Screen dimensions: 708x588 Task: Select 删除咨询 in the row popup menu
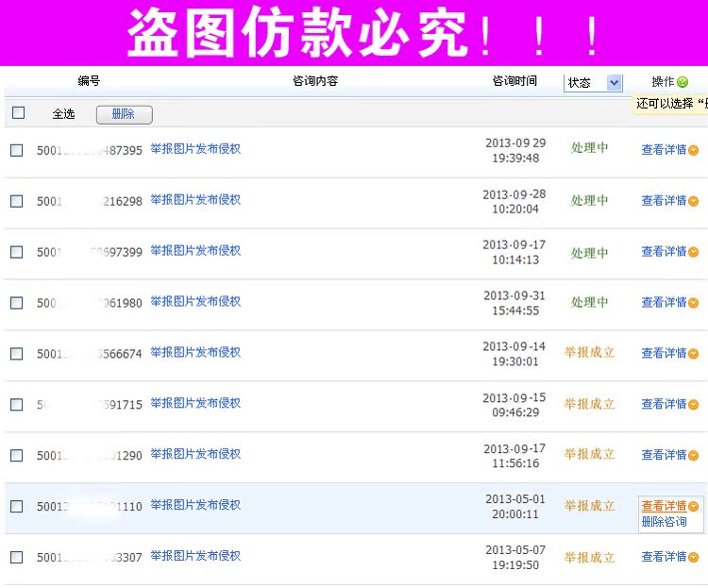pos(664,522)
